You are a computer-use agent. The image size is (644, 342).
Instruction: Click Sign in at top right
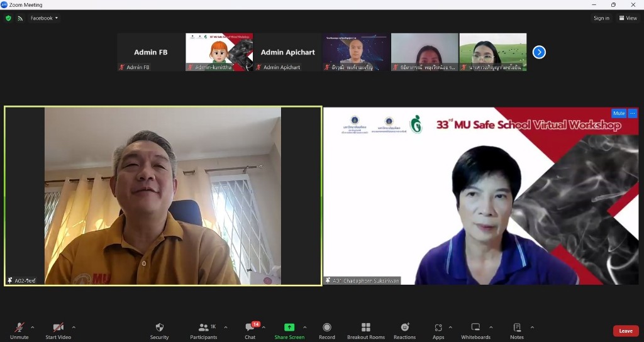click(x=601, y=18)
